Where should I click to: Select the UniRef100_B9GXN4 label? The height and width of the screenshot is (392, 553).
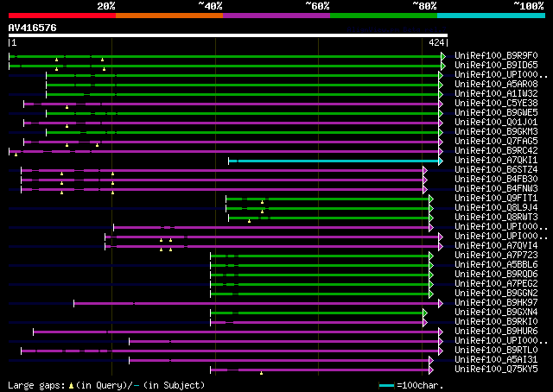coord(496,313)
